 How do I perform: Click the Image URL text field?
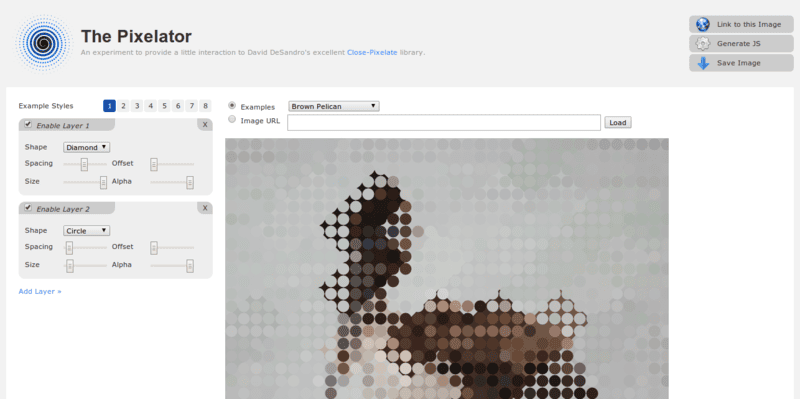click(x=444, y=122)
